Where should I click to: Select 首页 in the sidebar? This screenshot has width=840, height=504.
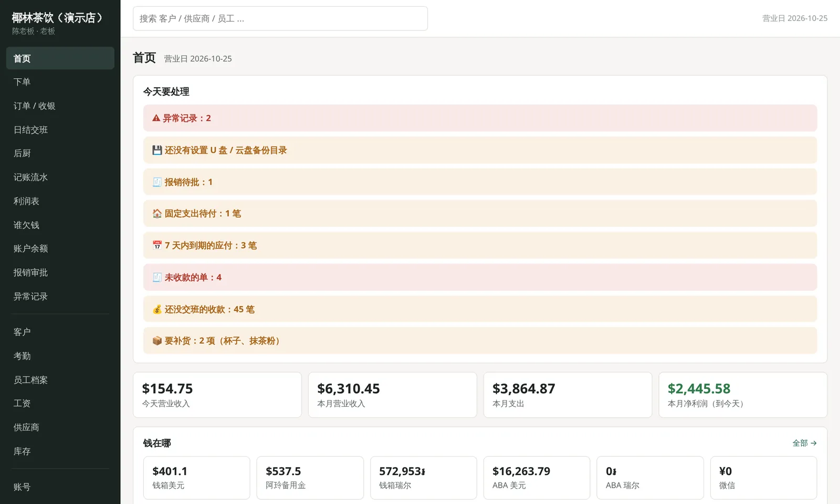click(60, 58)
